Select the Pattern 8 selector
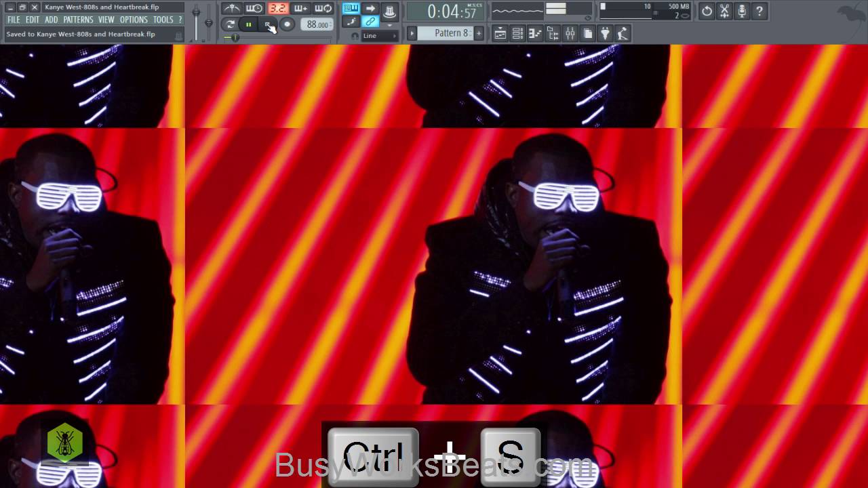The image size is (868, 488). click(x=446, y=33)
